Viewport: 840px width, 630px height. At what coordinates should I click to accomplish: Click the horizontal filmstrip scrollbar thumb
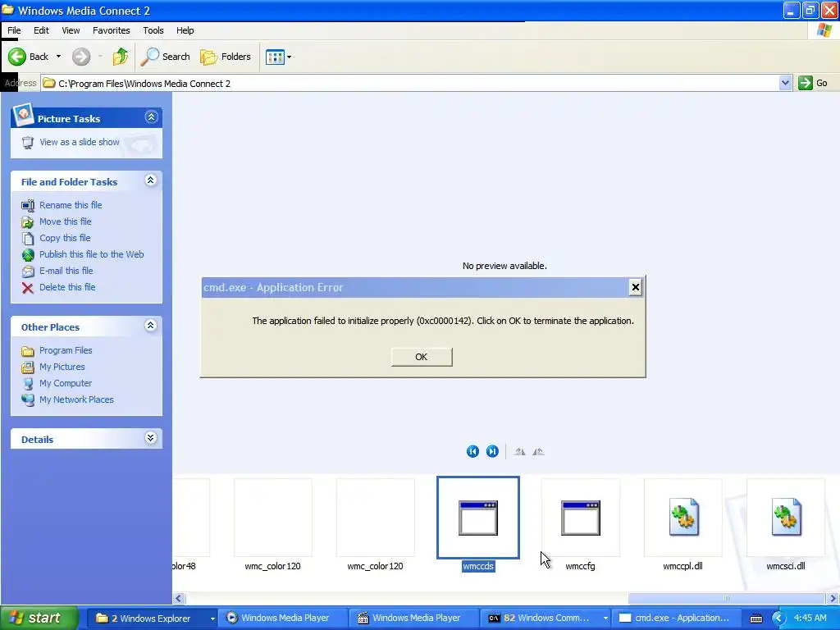[x=727, y=598]
